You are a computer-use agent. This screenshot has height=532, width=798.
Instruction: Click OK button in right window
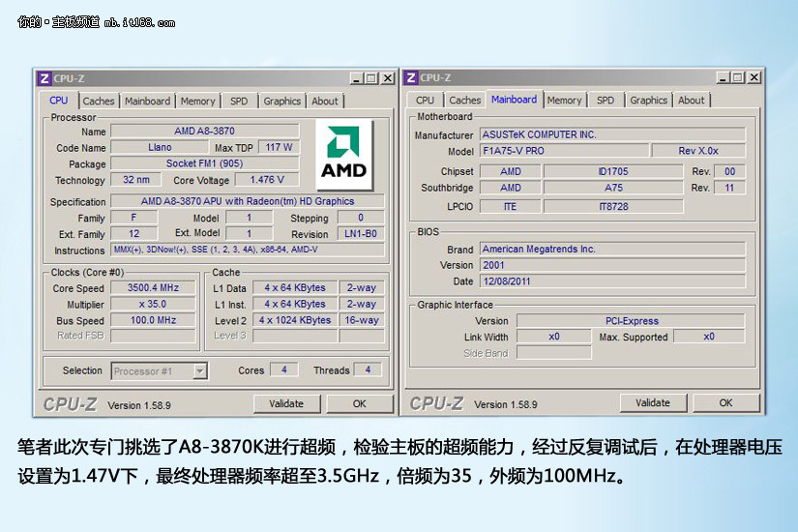[725, 403]
